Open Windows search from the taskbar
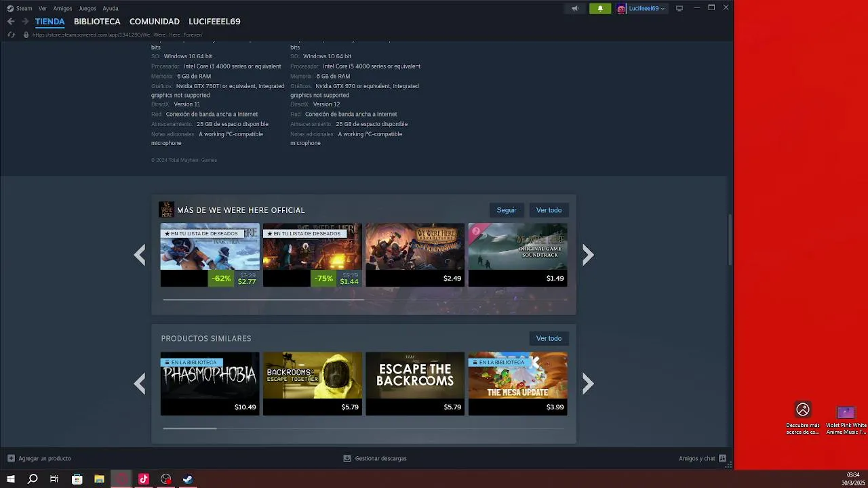The image size is (868, 488). (33, 479)
